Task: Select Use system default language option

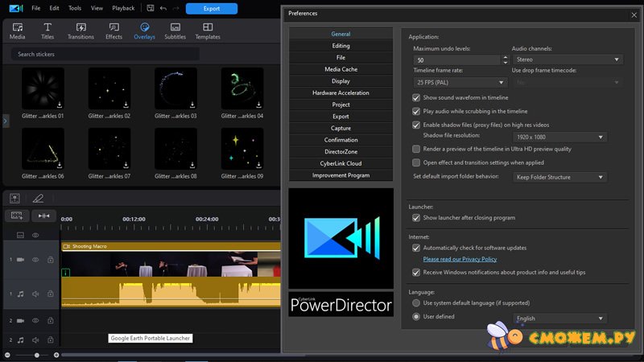Action: (x=416, y=303)
